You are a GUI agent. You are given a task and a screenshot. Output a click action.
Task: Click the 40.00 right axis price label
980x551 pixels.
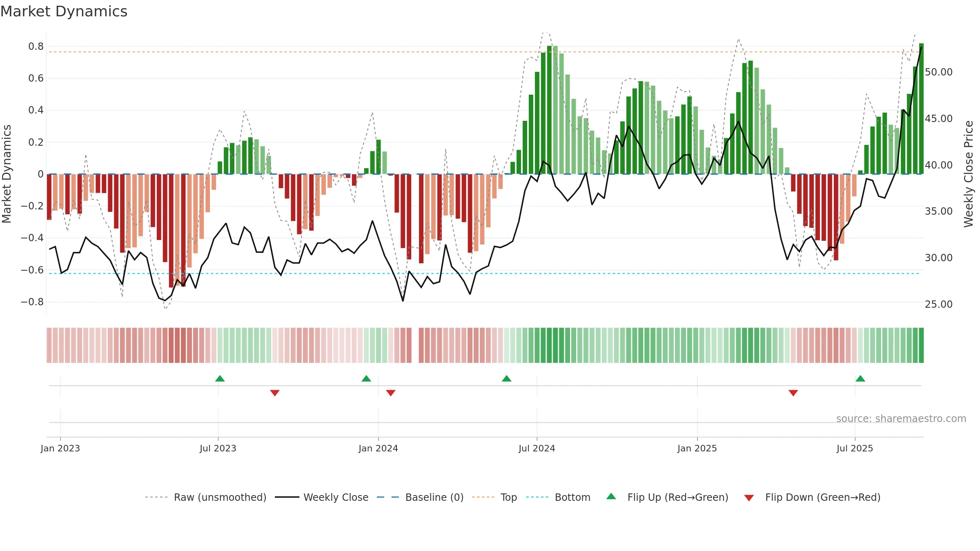pos(939,165)
